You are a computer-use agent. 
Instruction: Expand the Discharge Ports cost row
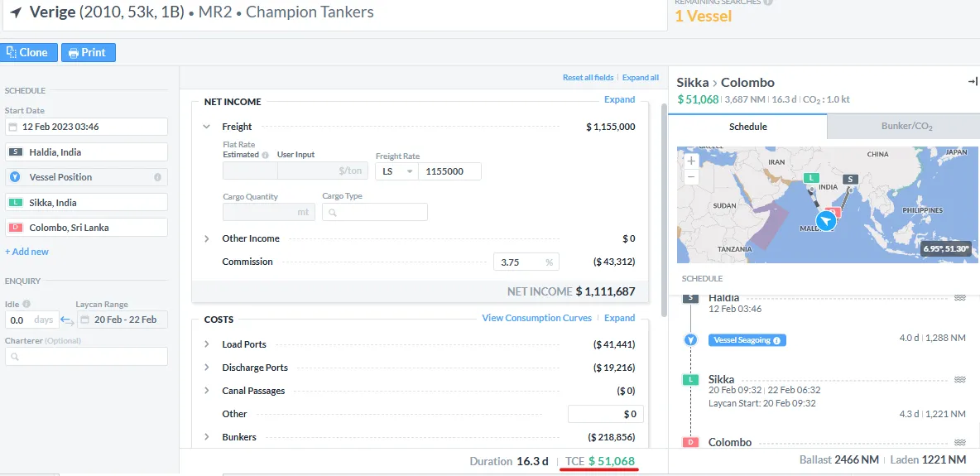[x=206, y=368]
